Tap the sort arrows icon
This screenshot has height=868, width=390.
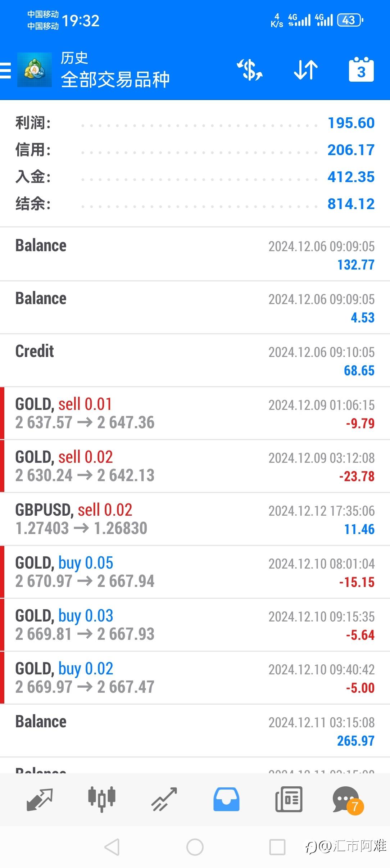pyautogui.click(x=306, y=70)
